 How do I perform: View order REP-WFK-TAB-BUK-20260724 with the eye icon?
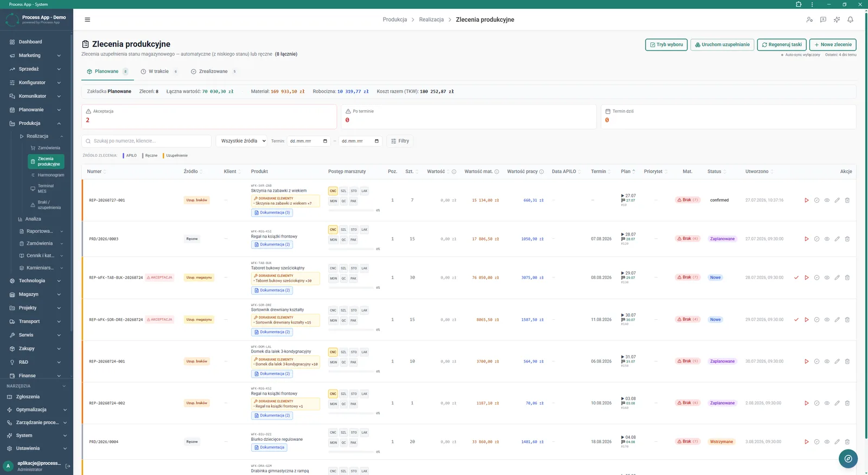[827, 277]
